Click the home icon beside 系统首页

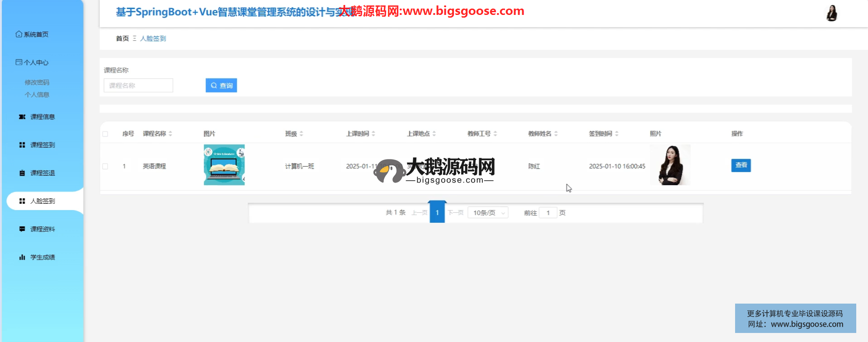click(x=19, y=34)
